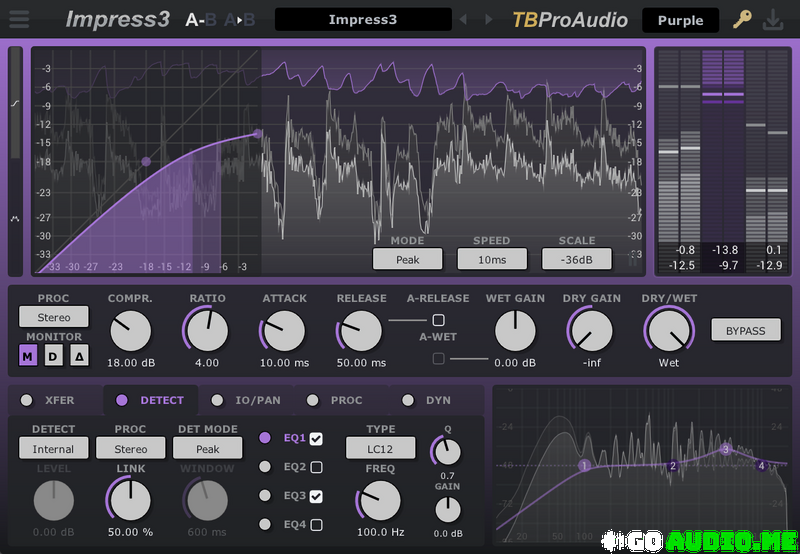Open the SCALE -36dB dropdown
The image size is (800, 554).
point(577,259)
